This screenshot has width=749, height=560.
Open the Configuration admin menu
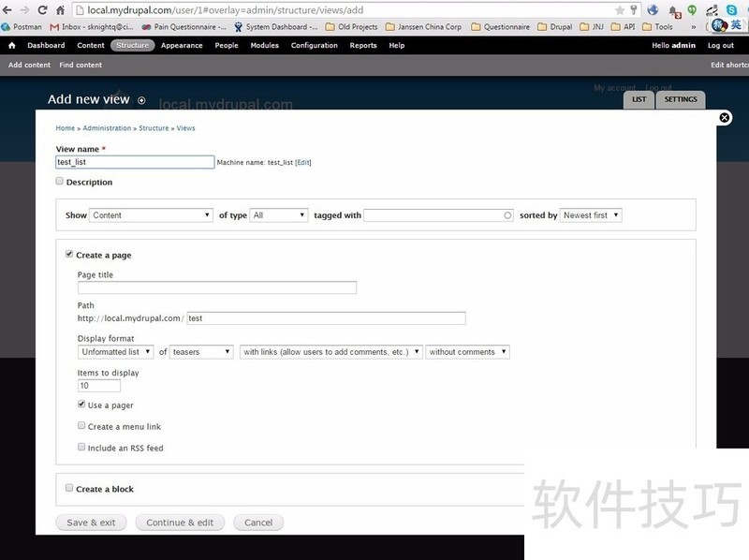pos(314,45)
